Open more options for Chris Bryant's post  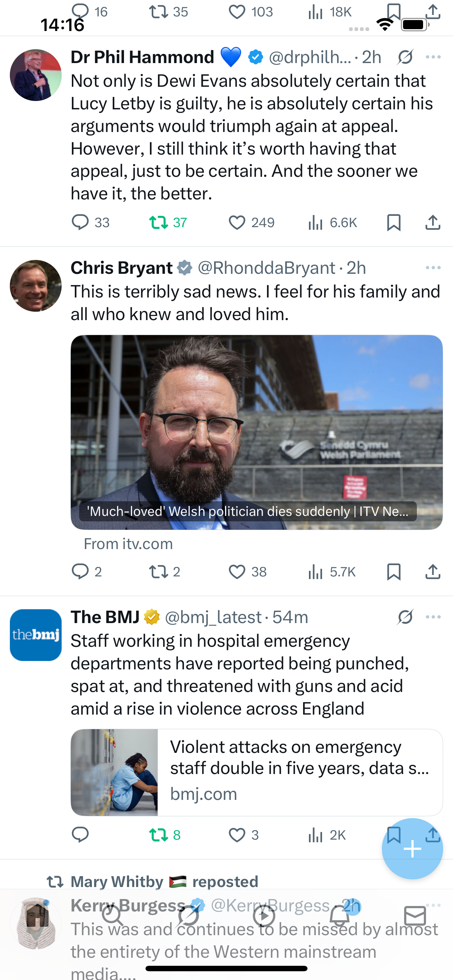point(433,268)
